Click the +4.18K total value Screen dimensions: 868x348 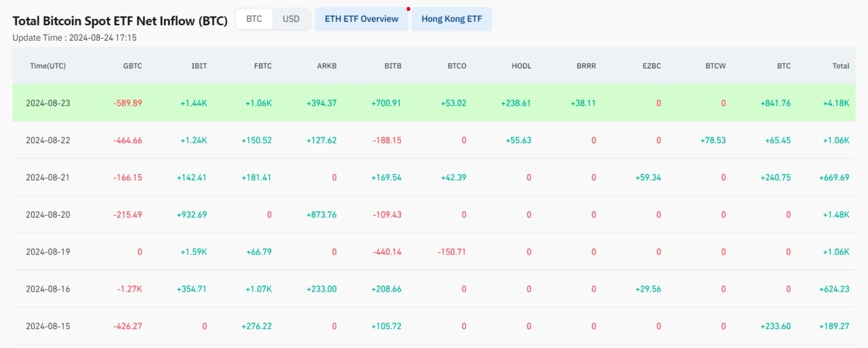pyautogui.click(x=835, y=103)
